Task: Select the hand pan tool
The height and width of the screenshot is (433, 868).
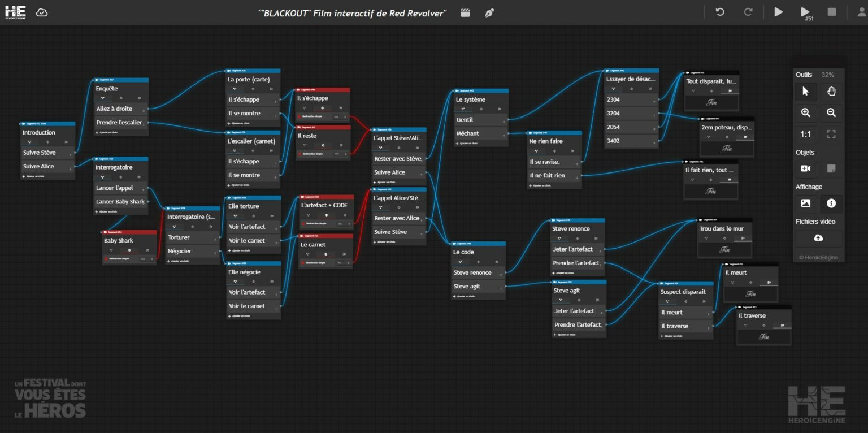Action: 831,91
